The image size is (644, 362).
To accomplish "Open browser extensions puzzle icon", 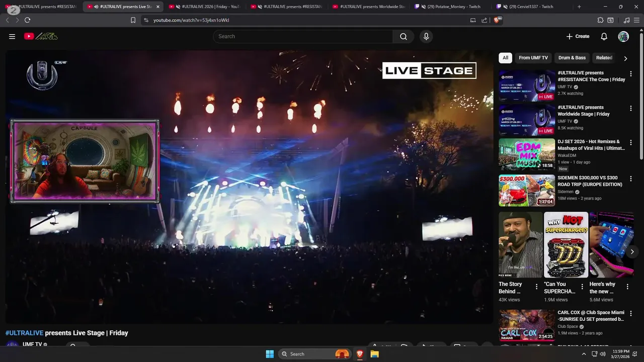I will (600, 20).
